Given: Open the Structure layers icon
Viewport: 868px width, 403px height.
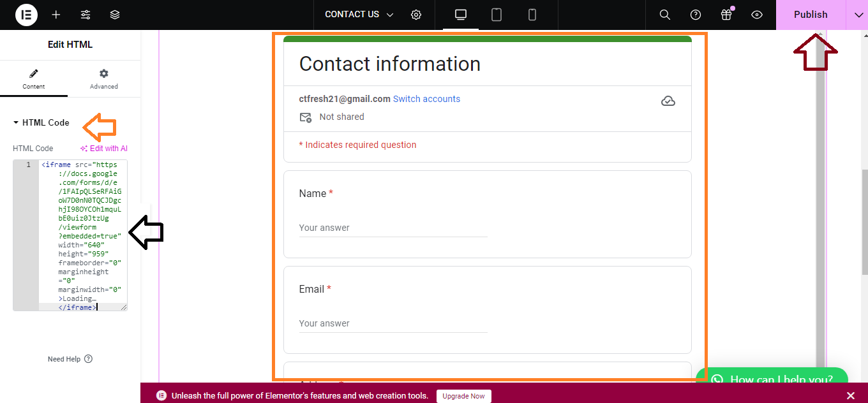Looking at the screenshot, I should tap(115, 15).
